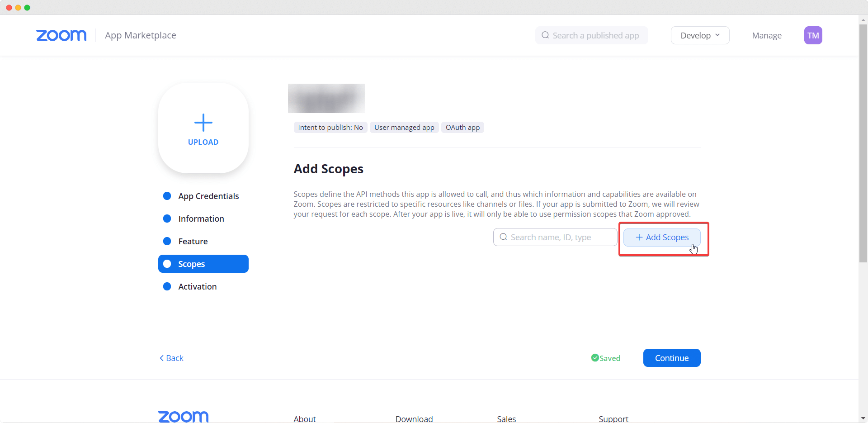Select the App Credentials step indicator dot

tap(167, 196)
